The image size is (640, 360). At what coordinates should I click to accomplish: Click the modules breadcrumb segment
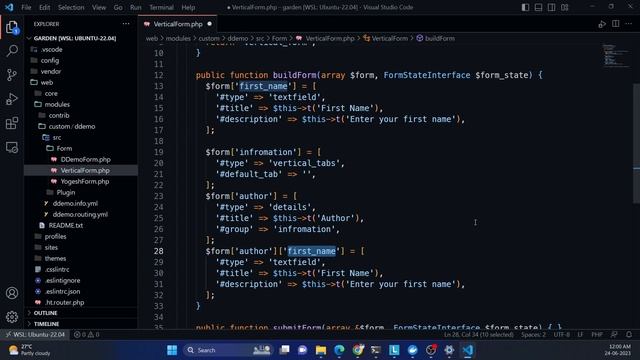point(178,38)
